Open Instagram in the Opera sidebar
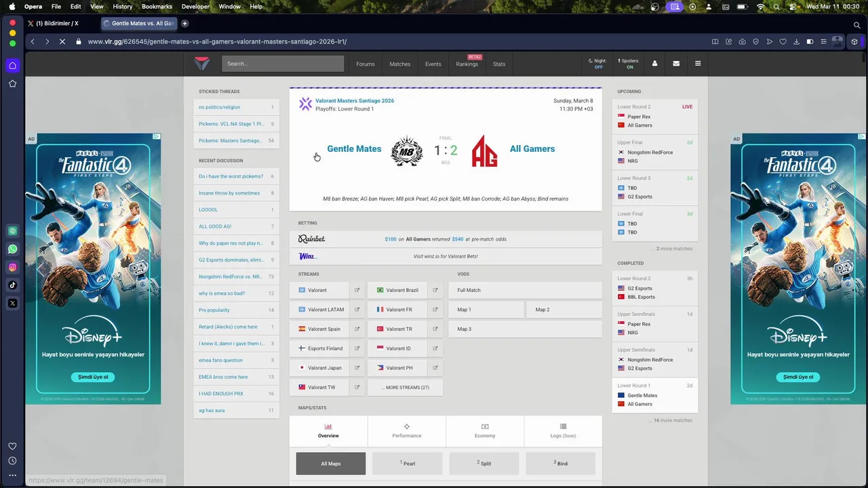 (12, 267)
